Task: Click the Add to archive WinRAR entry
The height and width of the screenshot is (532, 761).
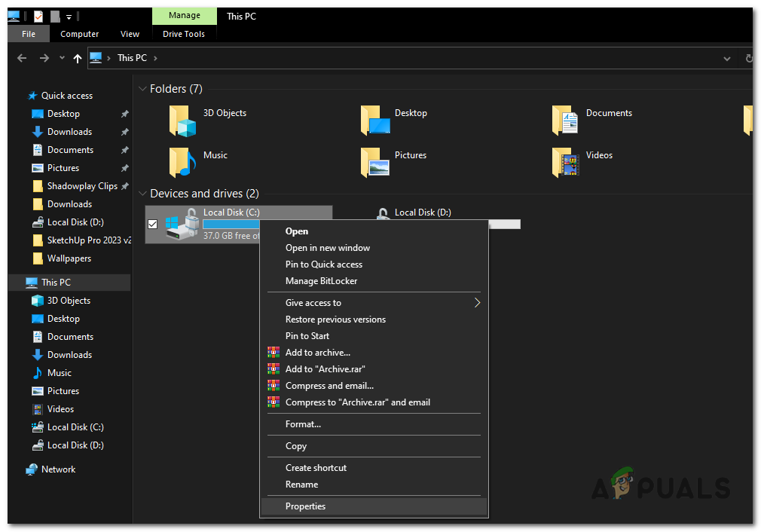Action: coord(317,352)
